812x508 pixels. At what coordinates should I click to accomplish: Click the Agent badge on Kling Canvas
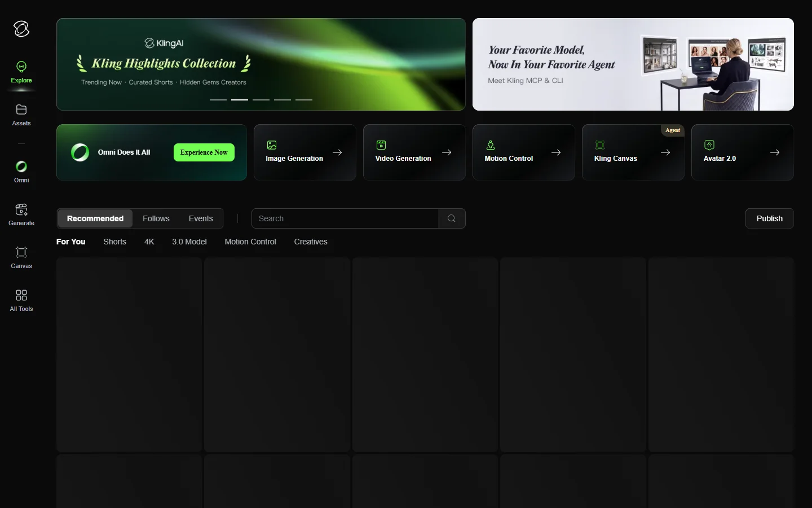click(673, 130)
